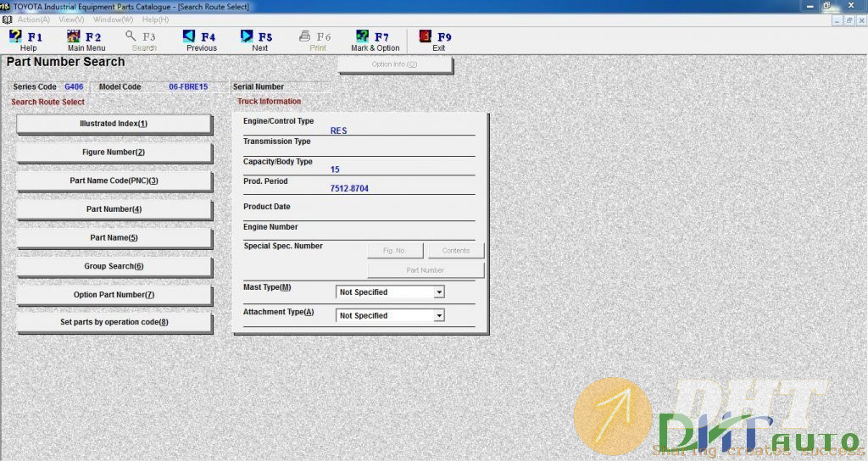
Task: Select Figure Number(2) search route
Action: pos(114,153)
